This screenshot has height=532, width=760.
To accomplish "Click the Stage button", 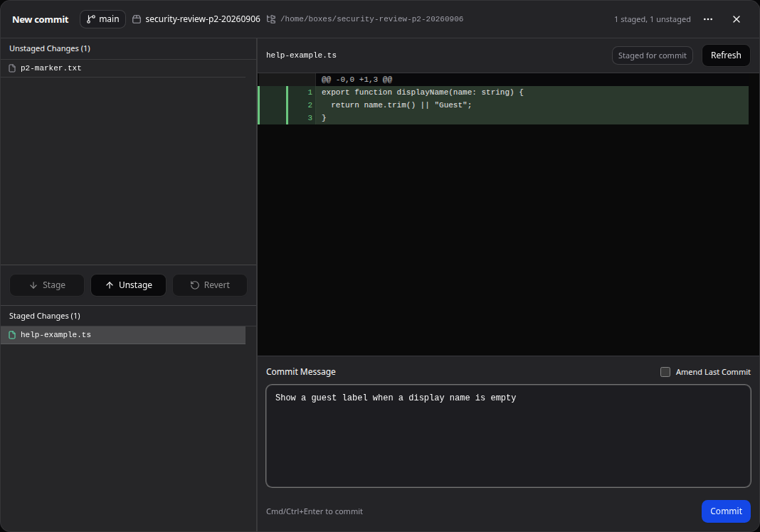I will click(x=47, y=285).
